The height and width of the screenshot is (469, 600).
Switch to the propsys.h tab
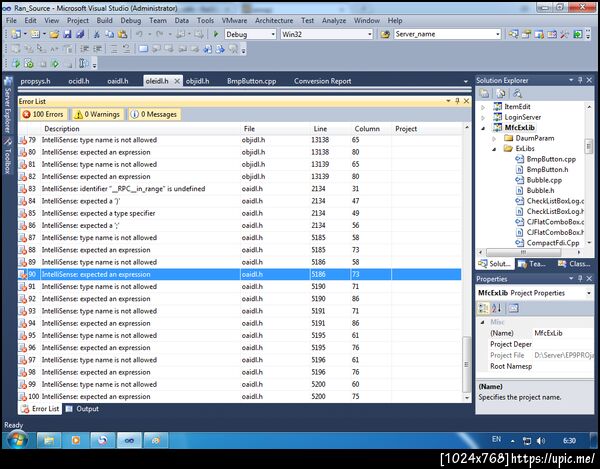(35, 81)
